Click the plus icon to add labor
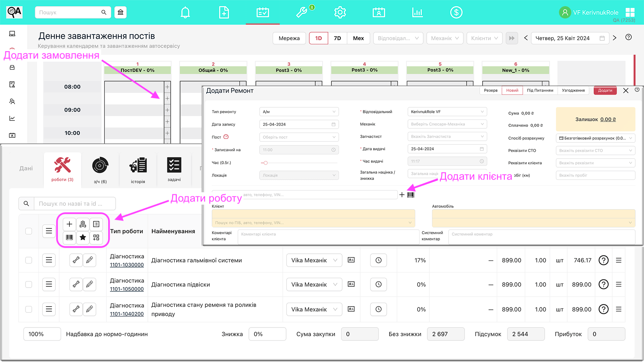The height and width of the screenshot is (362, 644). pos(69,224)
